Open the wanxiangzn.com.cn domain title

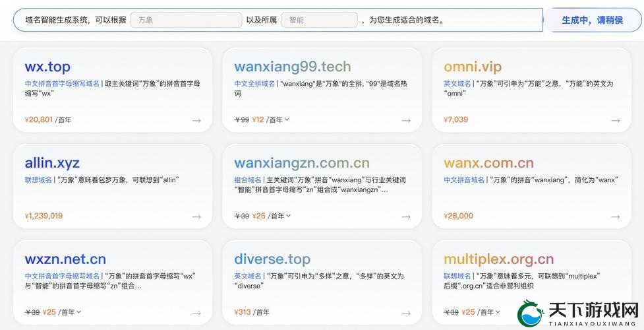302,163
